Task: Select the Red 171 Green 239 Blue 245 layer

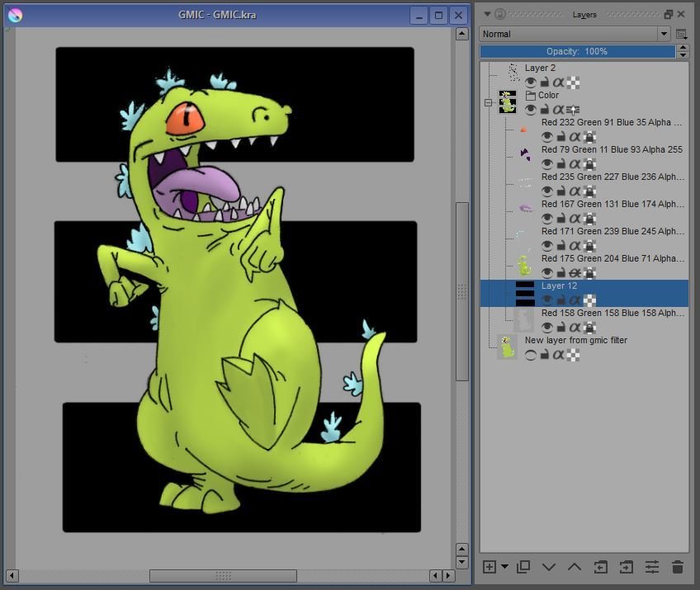Action: coord(612,231)
